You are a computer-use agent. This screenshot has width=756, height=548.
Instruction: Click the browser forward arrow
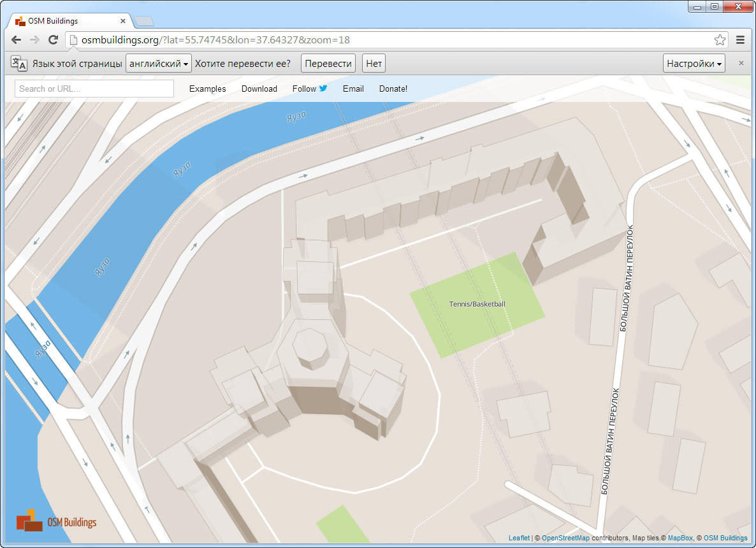pos(35,40)
